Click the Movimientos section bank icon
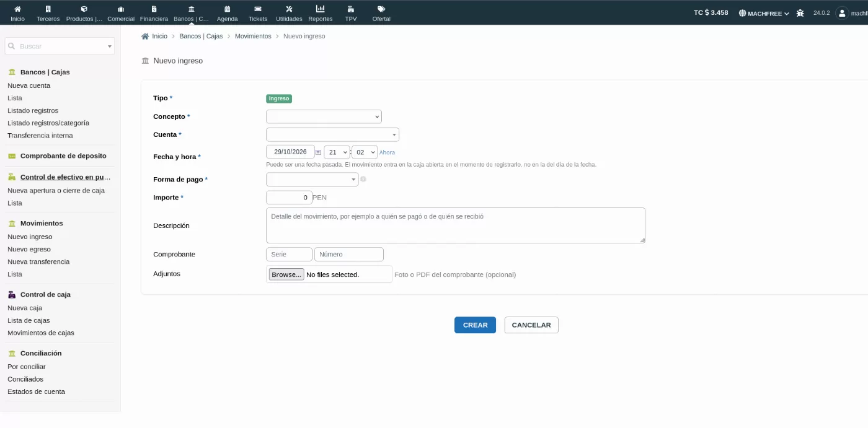The height and width of the screenshot is (428, 868). point(12,223)
